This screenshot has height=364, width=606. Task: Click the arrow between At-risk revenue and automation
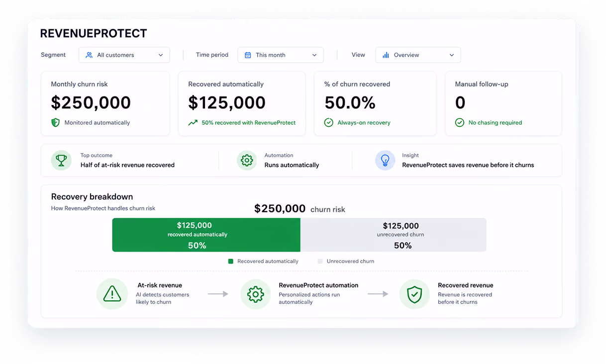click(218, 294)
